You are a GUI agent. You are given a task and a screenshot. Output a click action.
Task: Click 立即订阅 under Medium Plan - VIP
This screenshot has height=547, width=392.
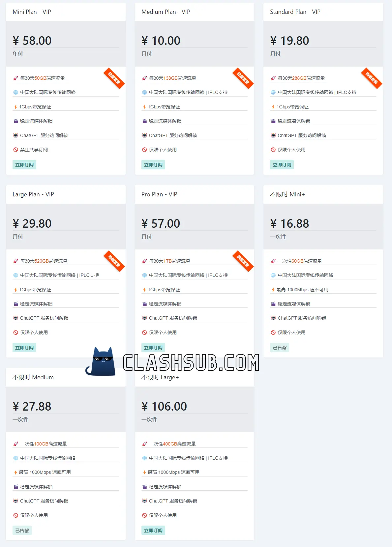(x=153, y=165)
